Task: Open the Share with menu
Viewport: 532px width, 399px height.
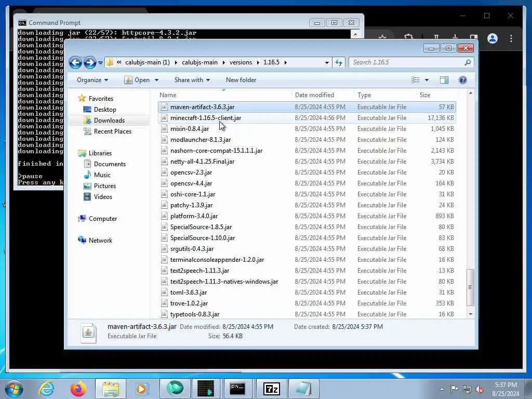Action: click(192, 80)
